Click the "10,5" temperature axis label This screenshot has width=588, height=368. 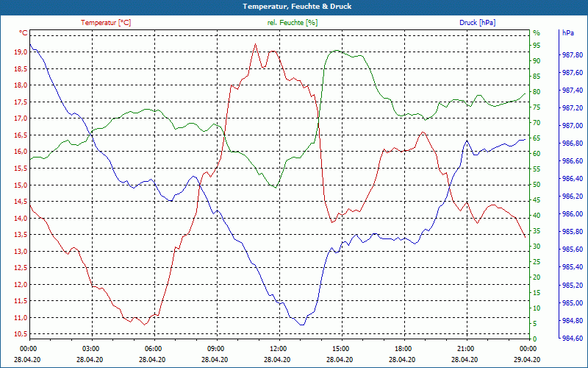pos(21,334)
